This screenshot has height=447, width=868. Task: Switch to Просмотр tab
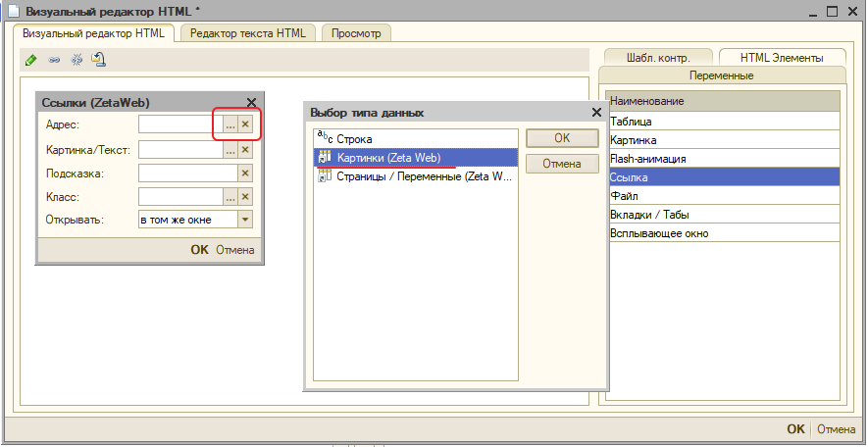[356, 33]
